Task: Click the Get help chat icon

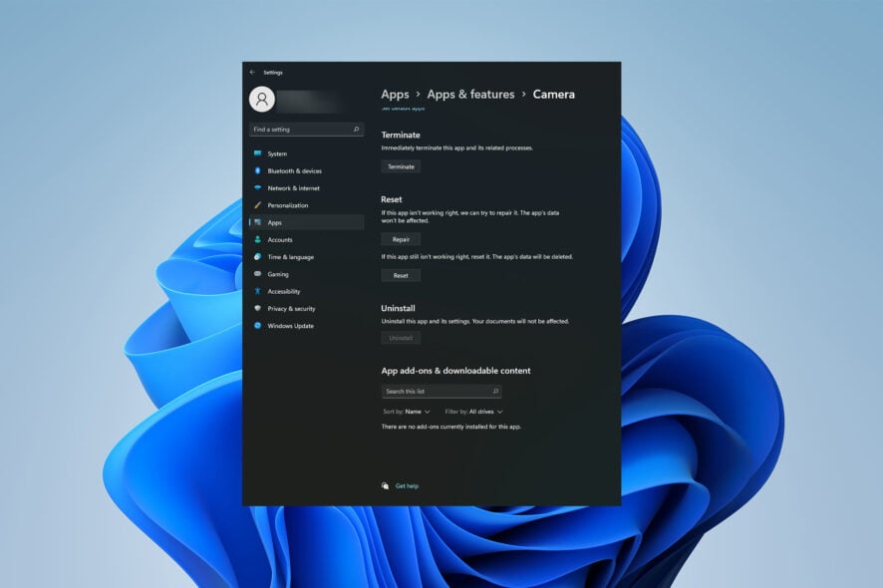Action: (x=385, y=485)
